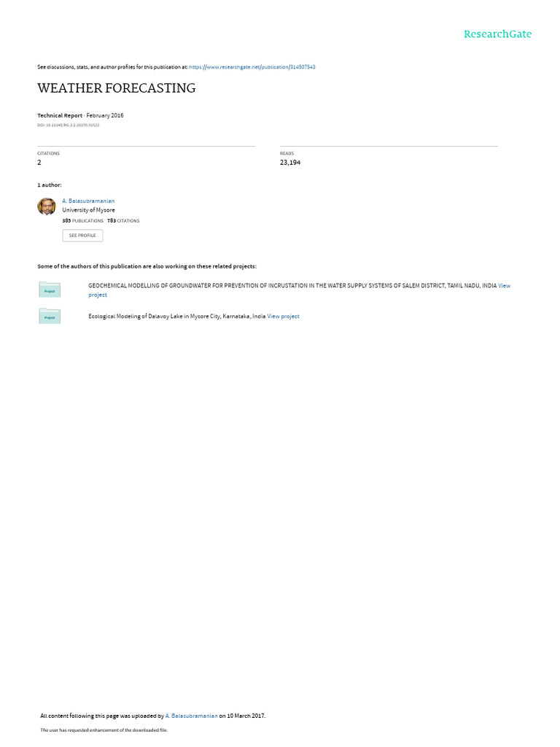The width and height of the screenshot is (560, 747).
Task: Open A. Balasubramanian author name link
Action: [x=88, y=201]
